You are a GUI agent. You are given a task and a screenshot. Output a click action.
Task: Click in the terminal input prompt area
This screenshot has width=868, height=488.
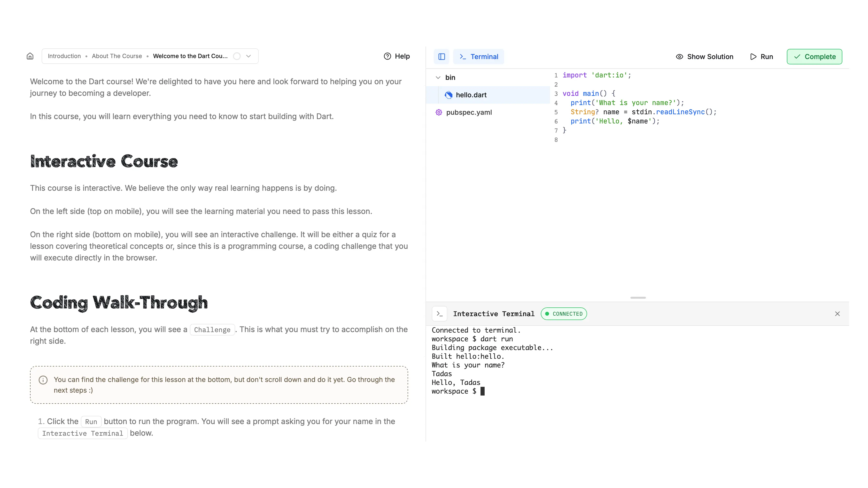[x=482, y=391]
